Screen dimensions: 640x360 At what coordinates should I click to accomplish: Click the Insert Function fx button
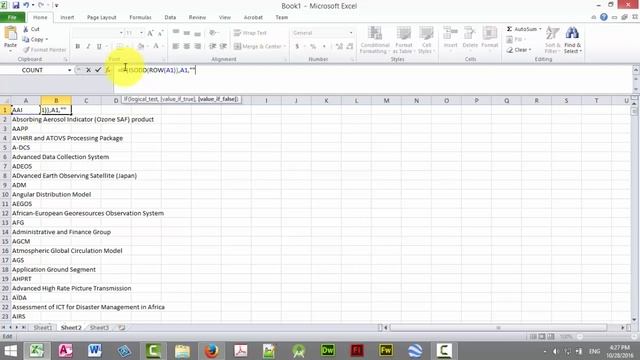(108, 70)
